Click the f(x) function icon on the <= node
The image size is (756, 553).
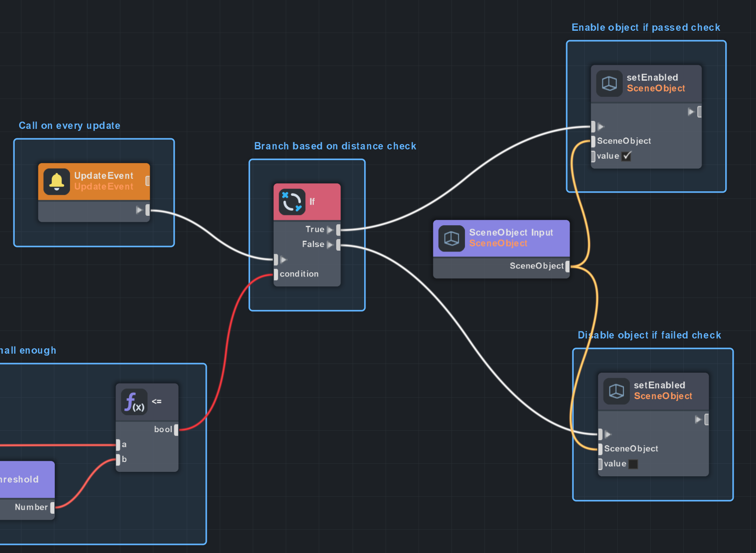[134, 402]
